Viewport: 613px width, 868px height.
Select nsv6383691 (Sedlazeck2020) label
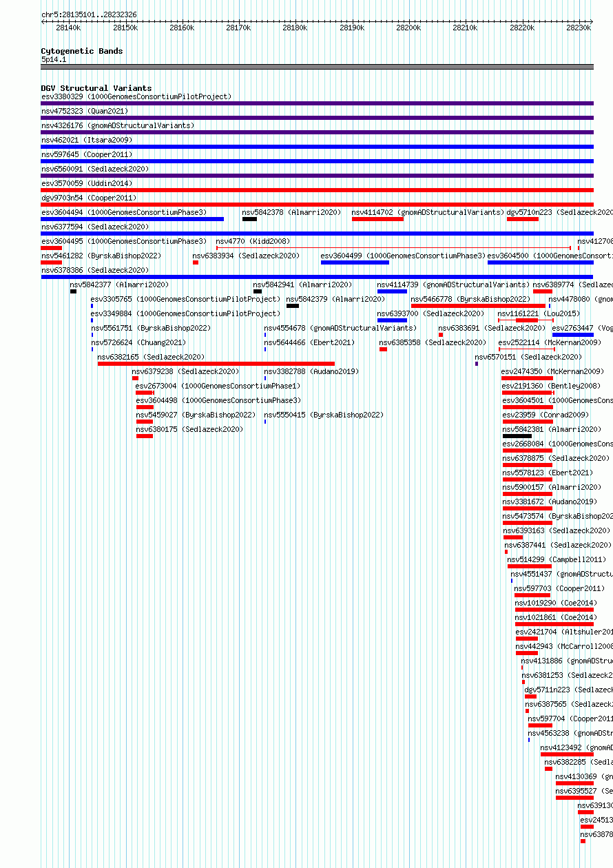[x=492, y=328]
